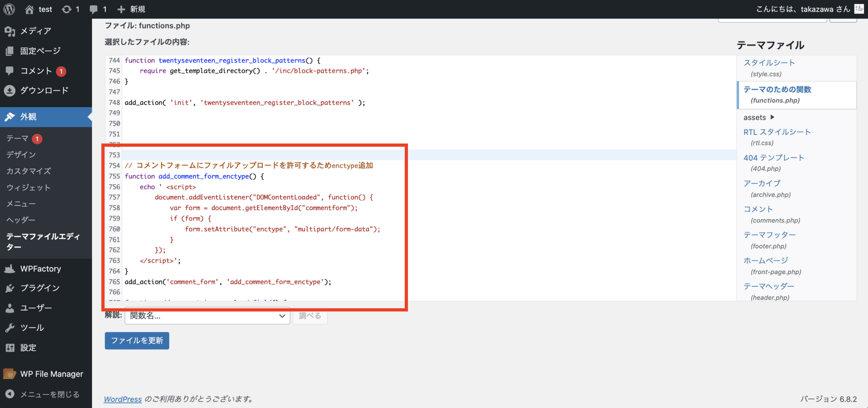868x408 pixels.
Task: Click the updates refresh icon
Action: point(67,9)
